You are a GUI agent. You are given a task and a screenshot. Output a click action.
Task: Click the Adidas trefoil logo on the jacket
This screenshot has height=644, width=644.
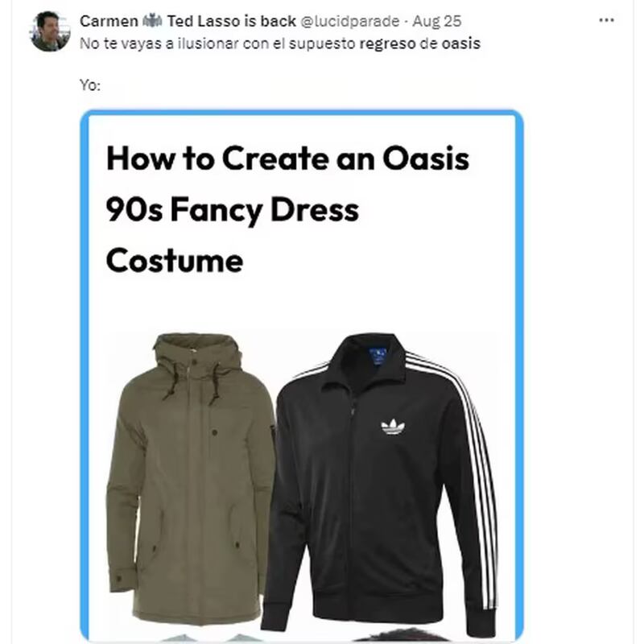[393, 426]
